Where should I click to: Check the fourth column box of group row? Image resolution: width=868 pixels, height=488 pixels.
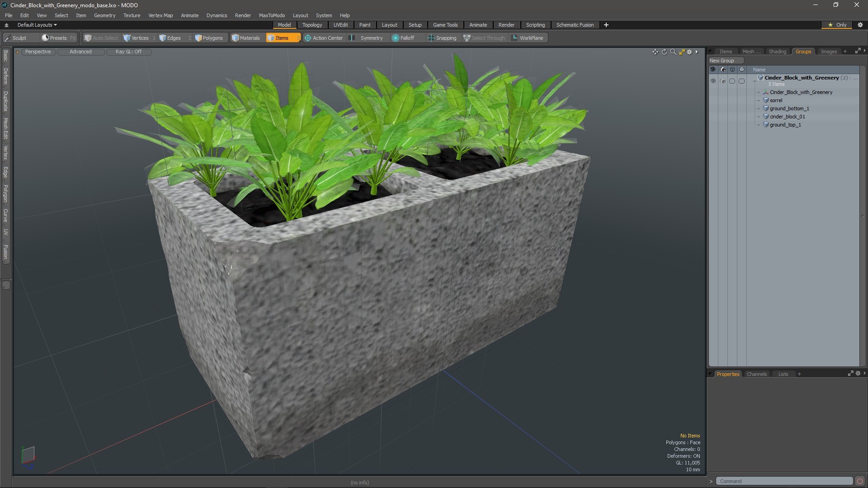coord(741,81)
